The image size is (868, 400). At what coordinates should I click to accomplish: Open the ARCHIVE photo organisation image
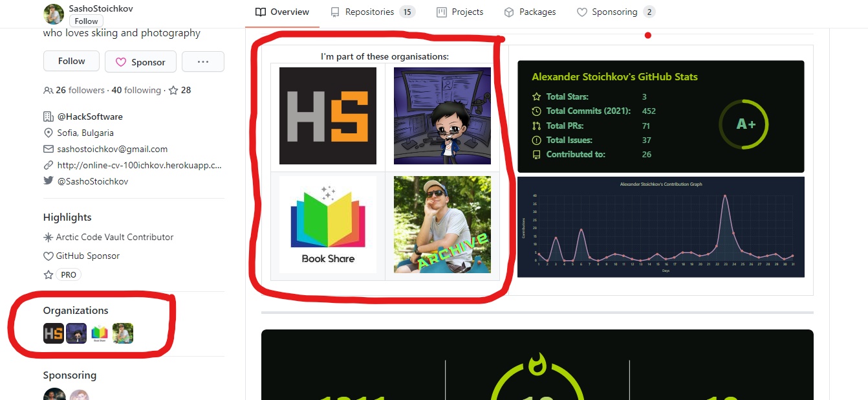(x=442, y=225)
